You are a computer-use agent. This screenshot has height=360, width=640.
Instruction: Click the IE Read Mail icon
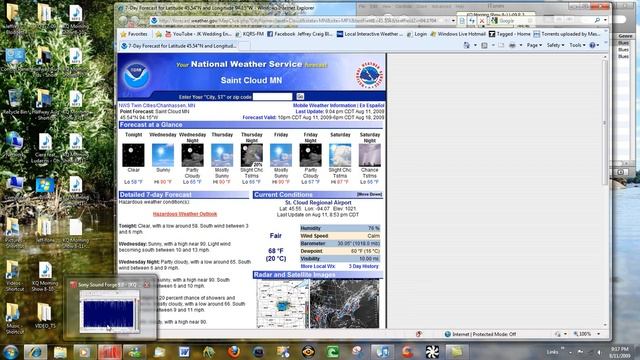[x=501, y=45]
